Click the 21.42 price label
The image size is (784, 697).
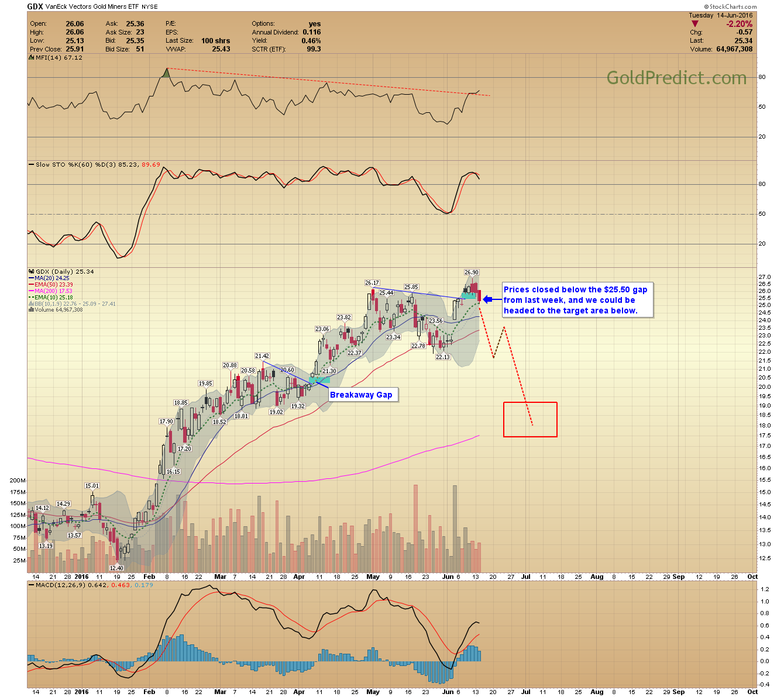click(262, 356)
